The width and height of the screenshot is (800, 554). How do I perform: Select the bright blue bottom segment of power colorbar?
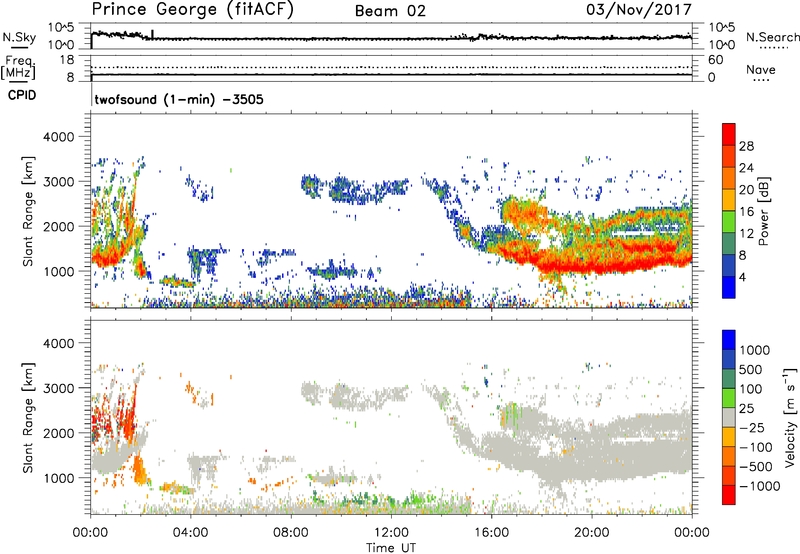click(729, 287)
